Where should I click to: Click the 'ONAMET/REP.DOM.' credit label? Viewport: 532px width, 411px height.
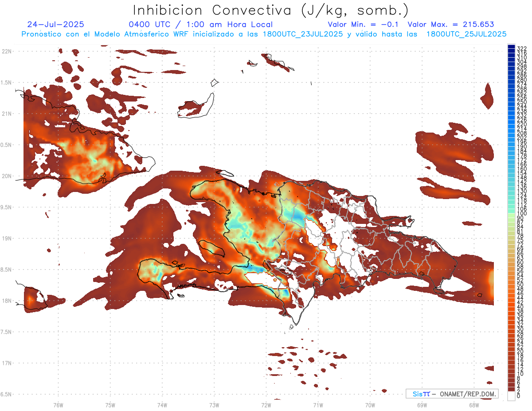click(x=467, y=394)
